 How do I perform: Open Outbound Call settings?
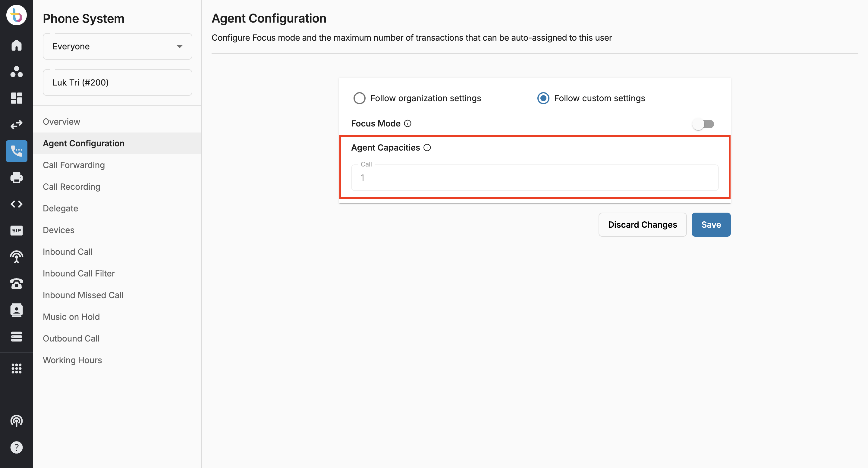coord(117,339)
